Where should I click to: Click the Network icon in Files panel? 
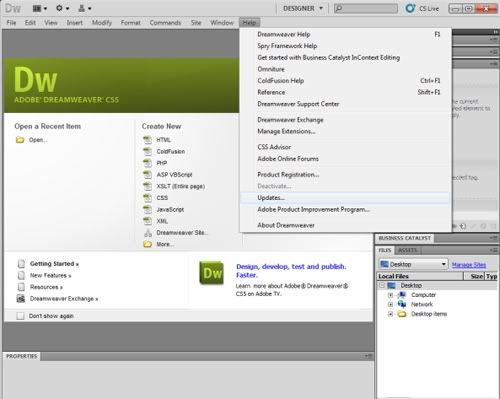402,304
